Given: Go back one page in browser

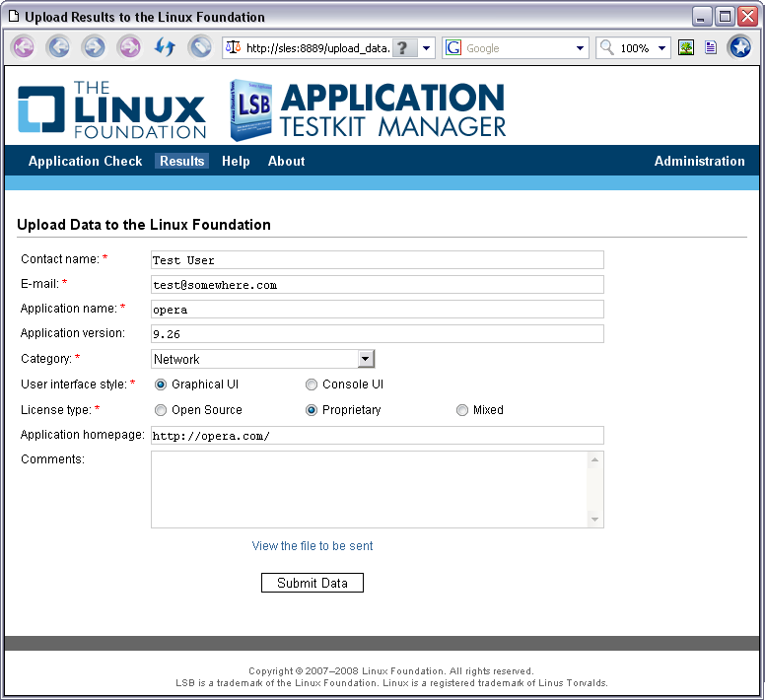Looking at the screenshot, I should pos(58,47).
